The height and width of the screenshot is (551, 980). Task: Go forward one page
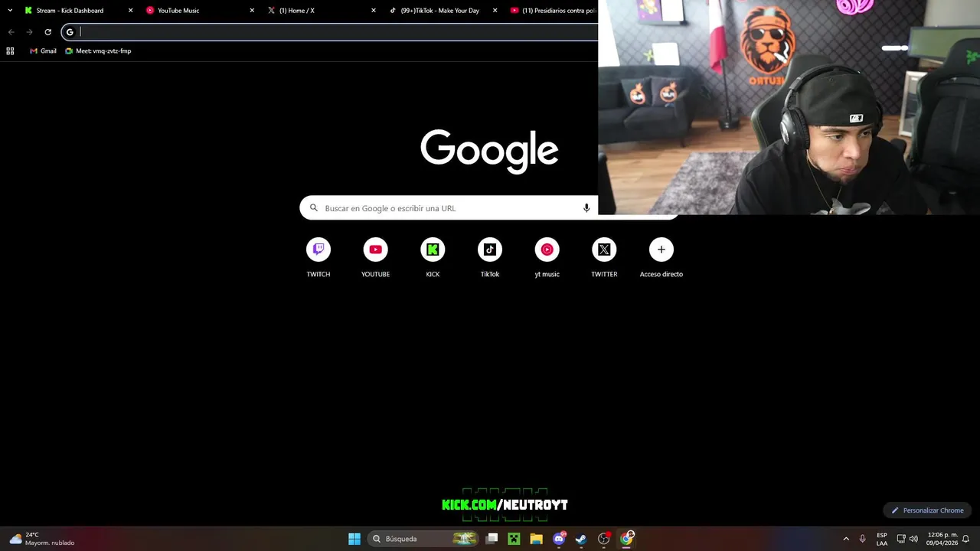click(29, 32)
